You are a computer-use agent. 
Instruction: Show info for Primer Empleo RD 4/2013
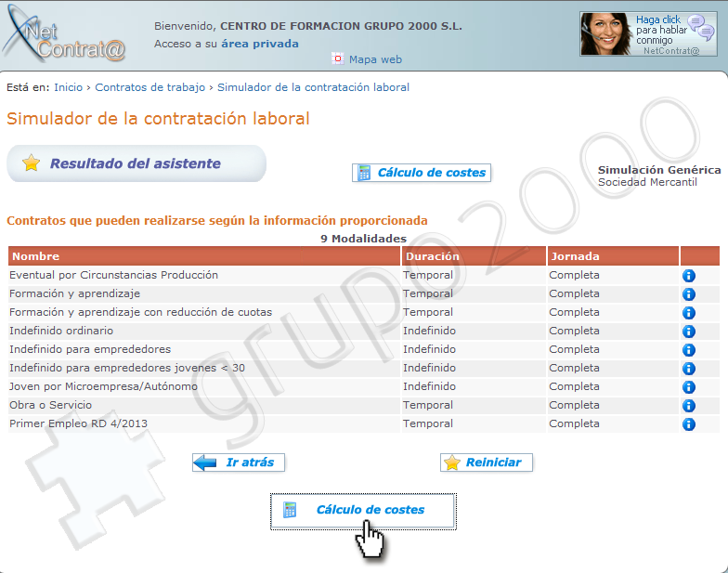pyautogui.click(x=689, y=423)
